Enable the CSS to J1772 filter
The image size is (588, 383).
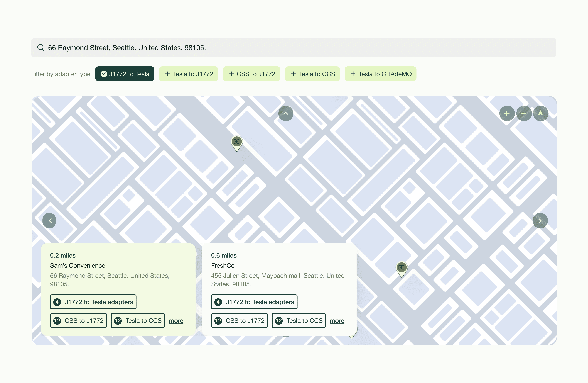(252, 74)
